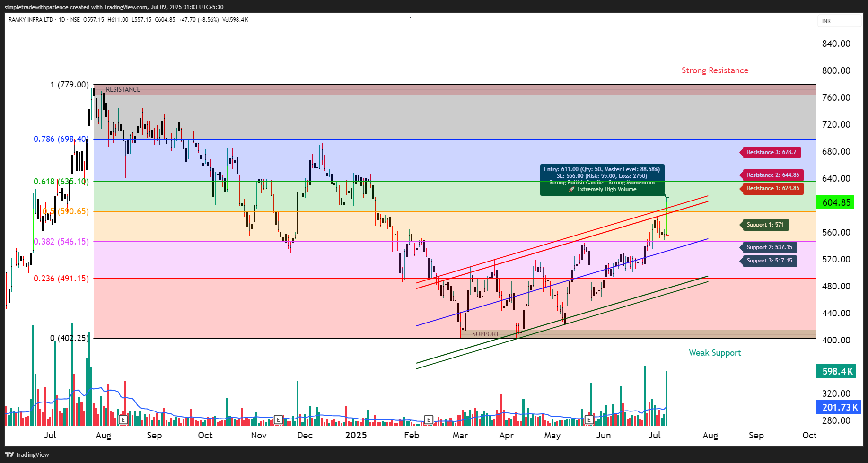
Task: Select the Resistance 3: 678.7 label
Action: click(x=771, y=152)
